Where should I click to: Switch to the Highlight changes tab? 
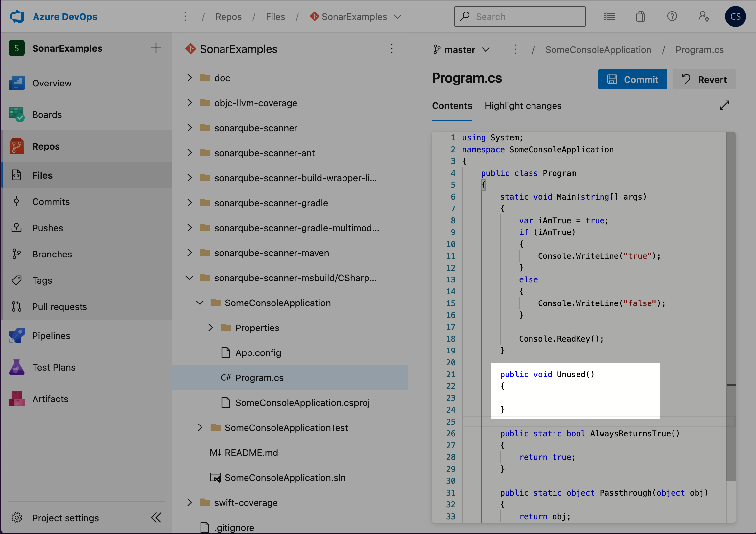click(x=523, y=106)
